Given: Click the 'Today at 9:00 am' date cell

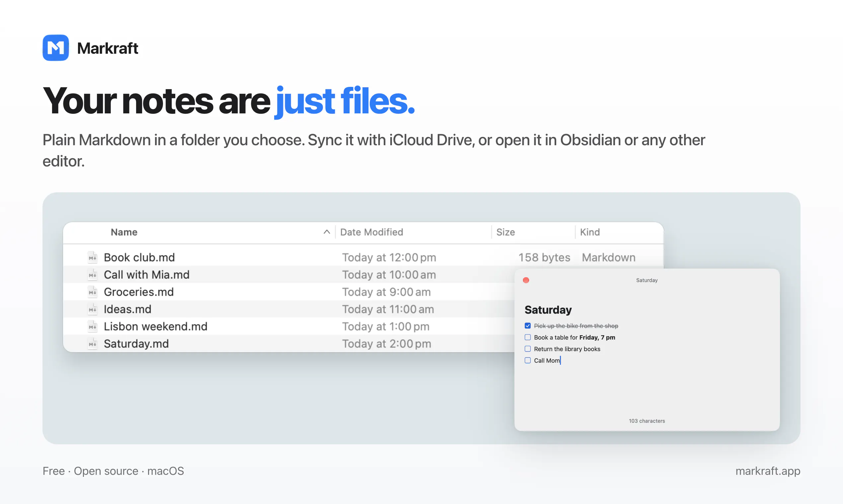Looking at the screenshot, I should (387, 292).
